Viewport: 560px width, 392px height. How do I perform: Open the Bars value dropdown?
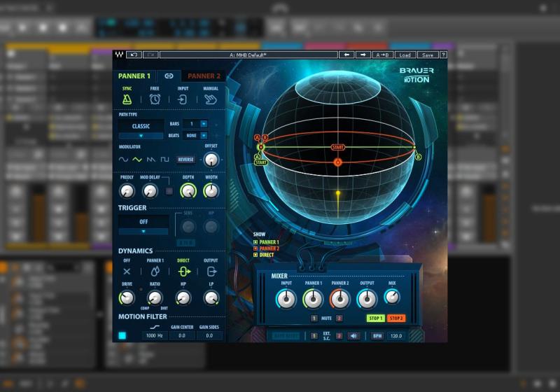pyautogui.click(x=204, y=124)
